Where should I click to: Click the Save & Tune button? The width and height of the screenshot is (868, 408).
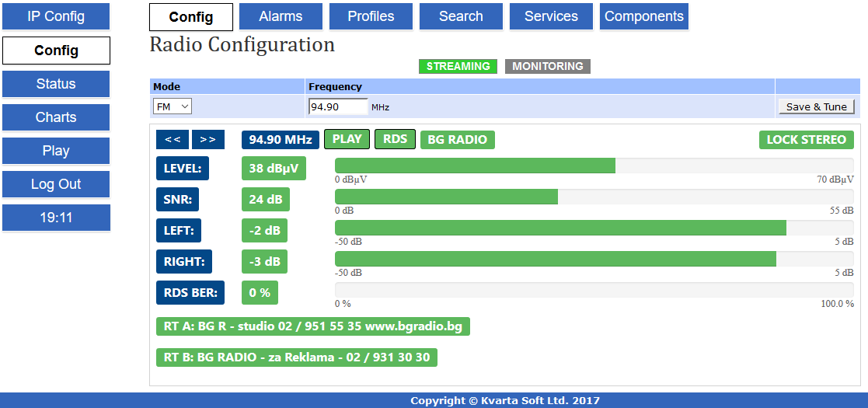817,106
